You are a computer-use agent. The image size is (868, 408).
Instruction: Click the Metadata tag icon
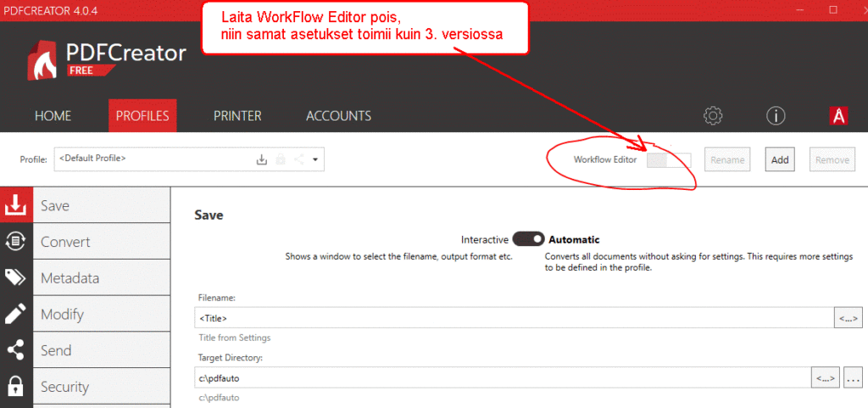coord(15,277)
